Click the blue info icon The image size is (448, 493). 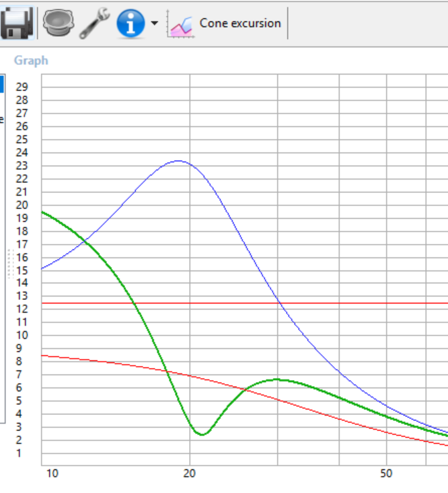(130, 24)
